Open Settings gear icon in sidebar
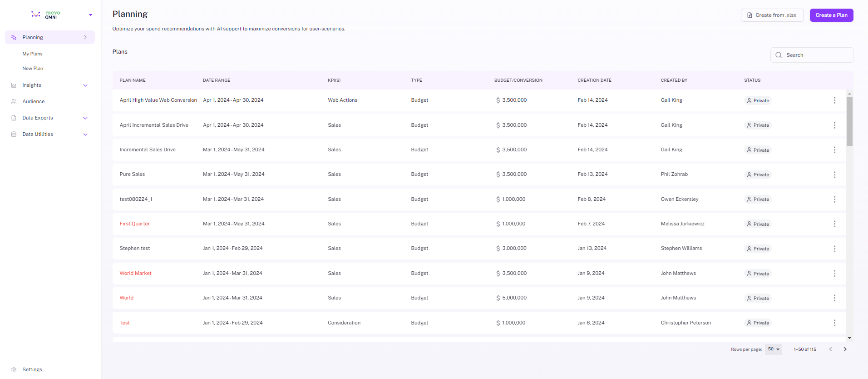The width and height of the screenshot is (868, 379). [x=14, y=370]
